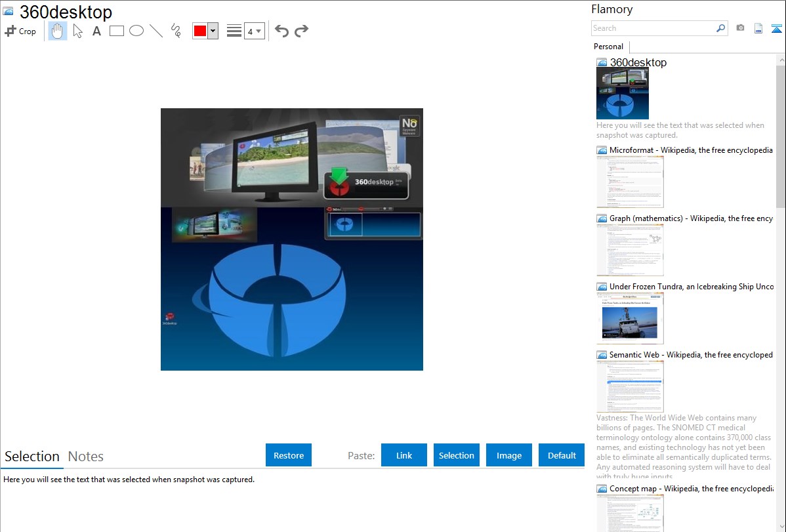This screenshot has width=786, height=532.
Task: Choose the arrow pointer tool
Action: (x=77, y=31)
